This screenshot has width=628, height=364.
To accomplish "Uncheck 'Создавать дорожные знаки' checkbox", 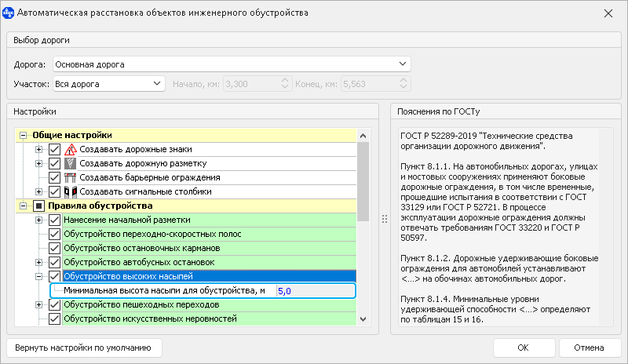I will [x=54, y=149].
